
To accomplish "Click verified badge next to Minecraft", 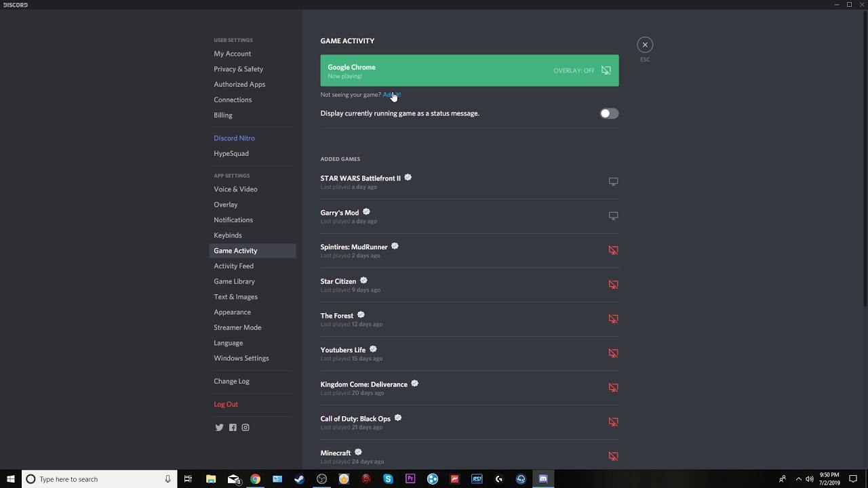I will (358, 452).
